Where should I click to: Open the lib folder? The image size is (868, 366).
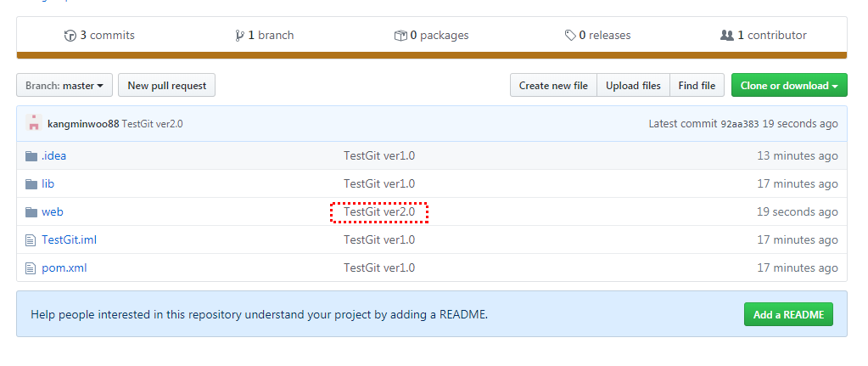[48, 183]
